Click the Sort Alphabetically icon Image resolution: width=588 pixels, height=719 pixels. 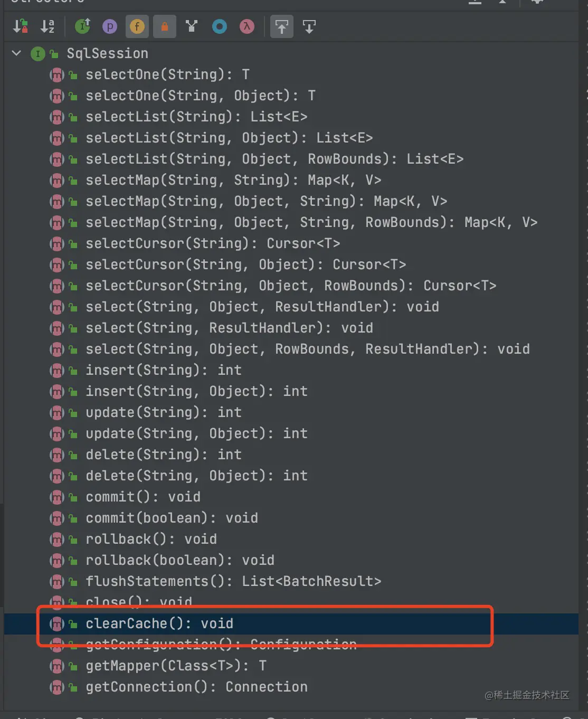(x=48, y=26)
